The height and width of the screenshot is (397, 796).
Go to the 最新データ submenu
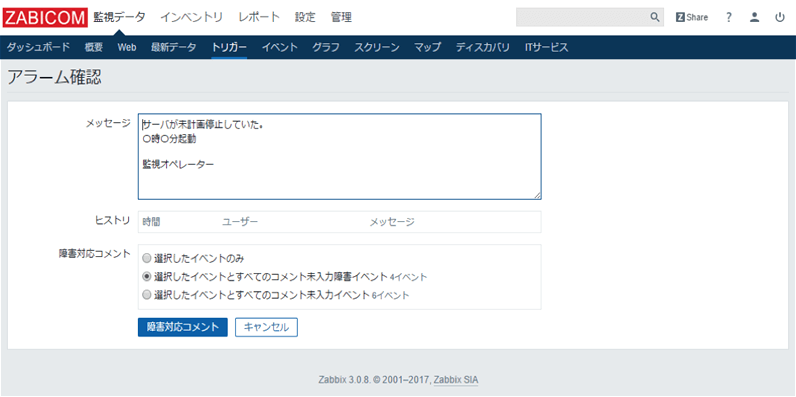tap(174, 48)
